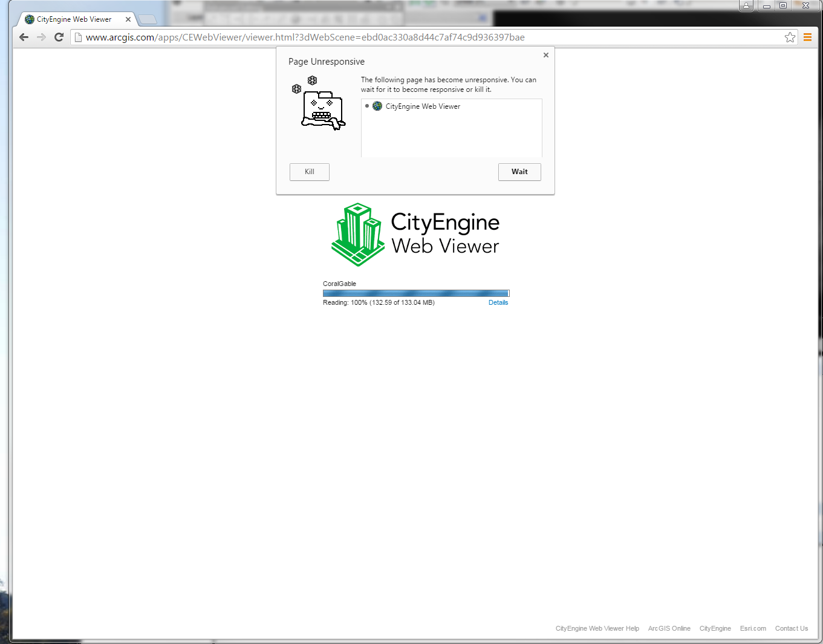The image size is (823, 644).
Task: Click the Kill button in the dialog
Action: tap(310, 172)
